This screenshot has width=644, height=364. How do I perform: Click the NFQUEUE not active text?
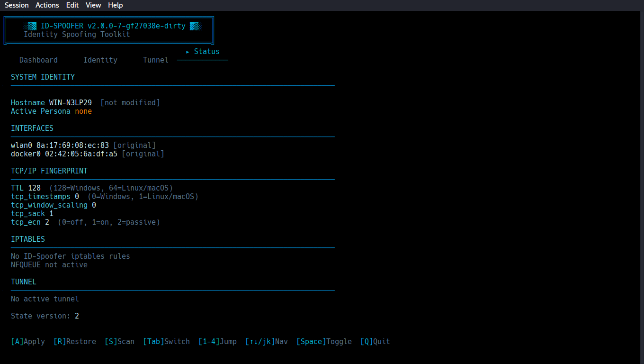coord(49,265)
